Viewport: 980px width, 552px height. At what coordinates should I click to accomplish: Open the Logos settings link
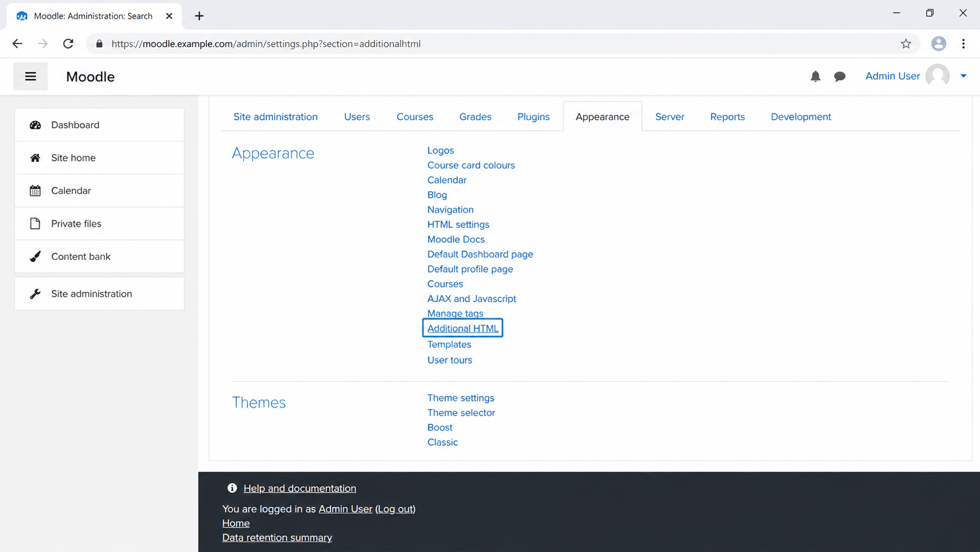[x=440, y=150]
